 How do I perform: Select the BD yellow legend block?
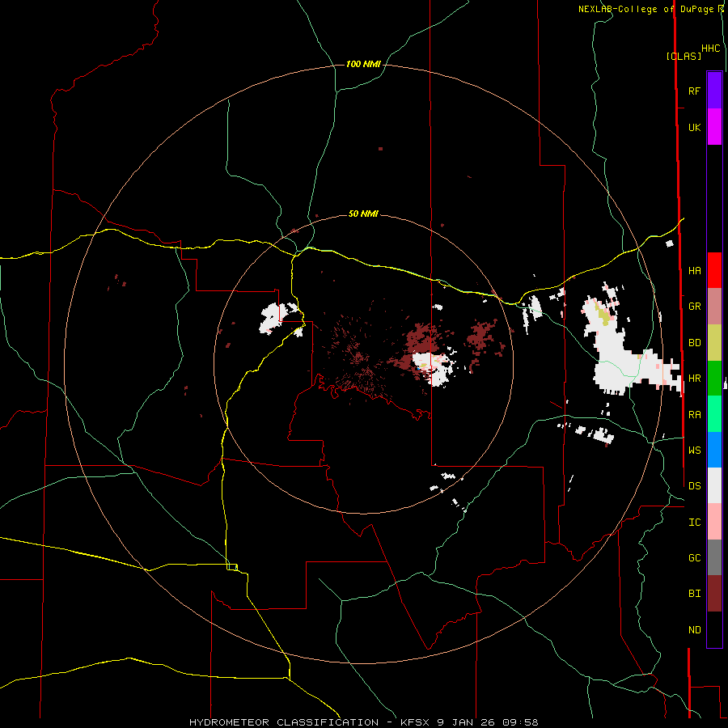[714, 342]
